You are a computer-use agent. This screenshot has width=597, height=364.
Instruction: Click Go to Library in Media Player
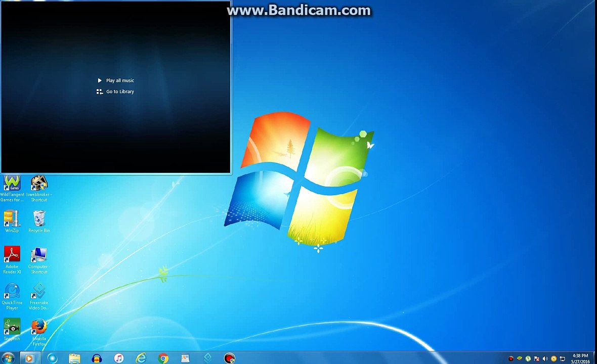(120, 92)
